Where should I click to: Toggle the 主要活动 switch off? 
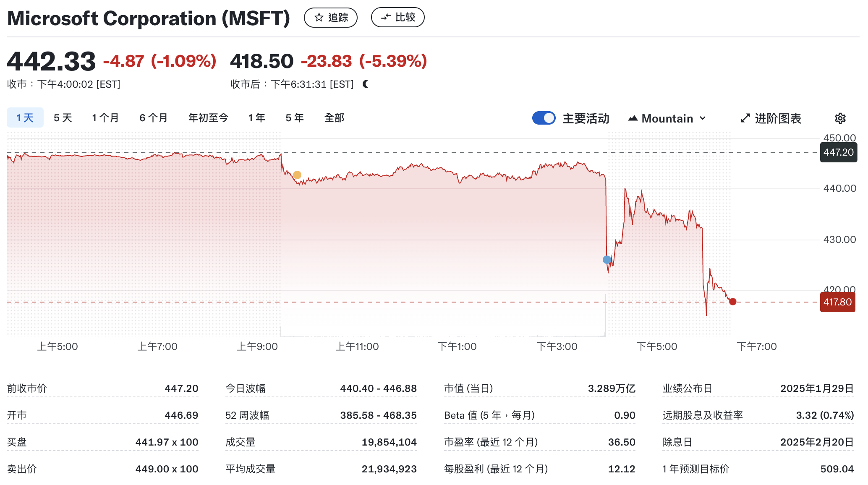click(544, 118)
